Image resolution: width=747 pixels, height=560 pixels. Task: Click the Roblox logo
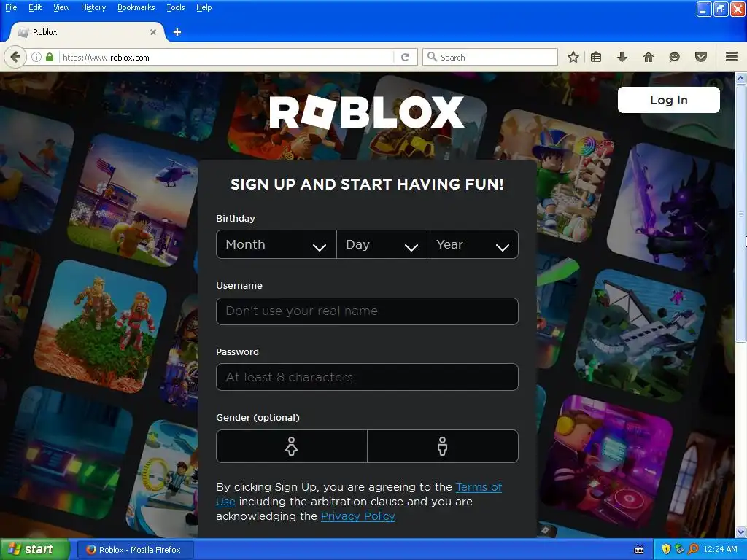367,112
